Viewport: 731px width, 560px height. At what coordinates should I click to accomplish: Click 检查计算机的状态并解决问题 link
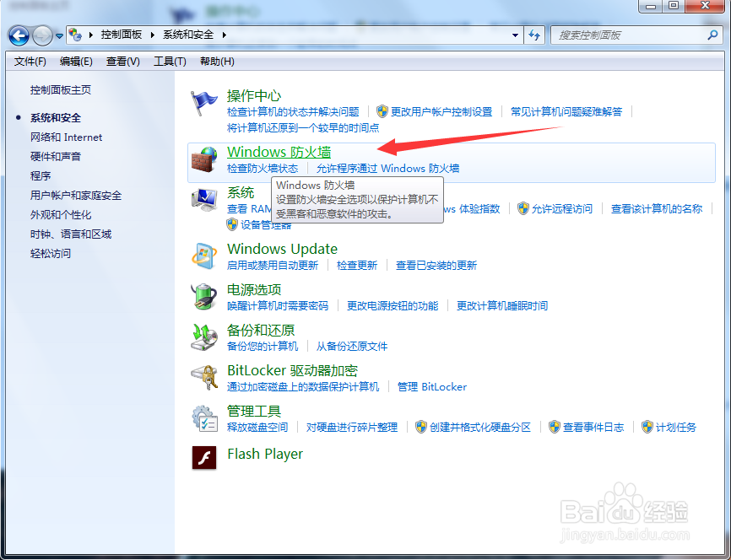(293, 112)
